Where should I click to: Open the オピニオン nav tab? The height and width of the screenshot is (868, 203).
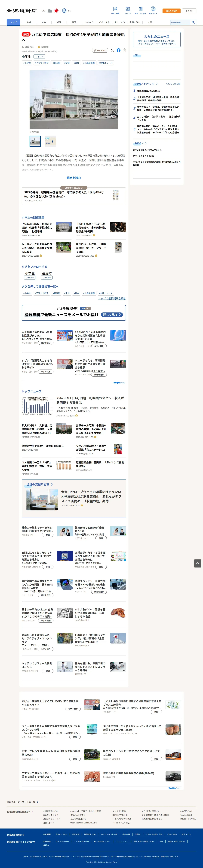pos(120,22)
